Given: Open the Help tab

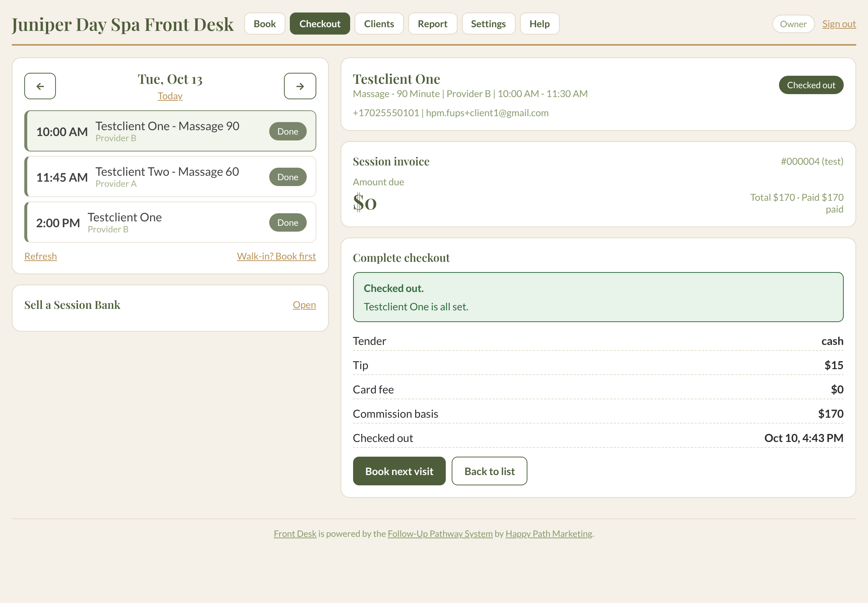Looking at the screenshot, I should point(540,24).
